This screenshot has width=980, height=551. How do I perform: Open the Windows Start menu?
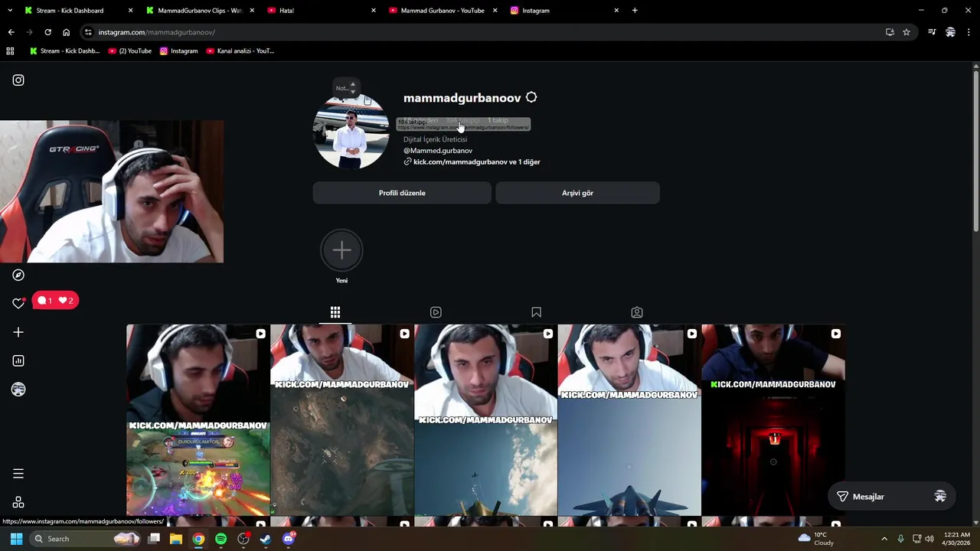point(16,539)
